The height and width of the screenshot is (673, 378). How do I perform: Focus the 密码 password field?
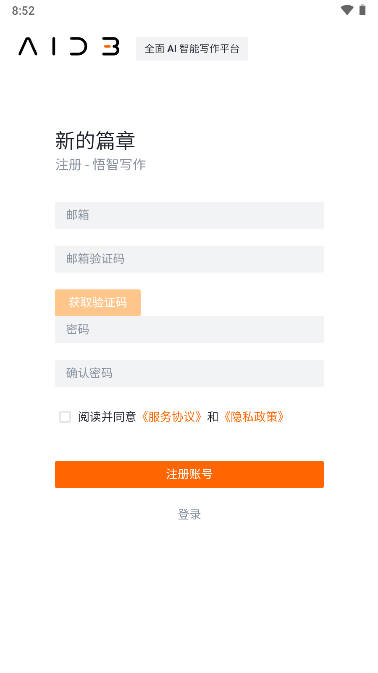click(x=189, y=329)
